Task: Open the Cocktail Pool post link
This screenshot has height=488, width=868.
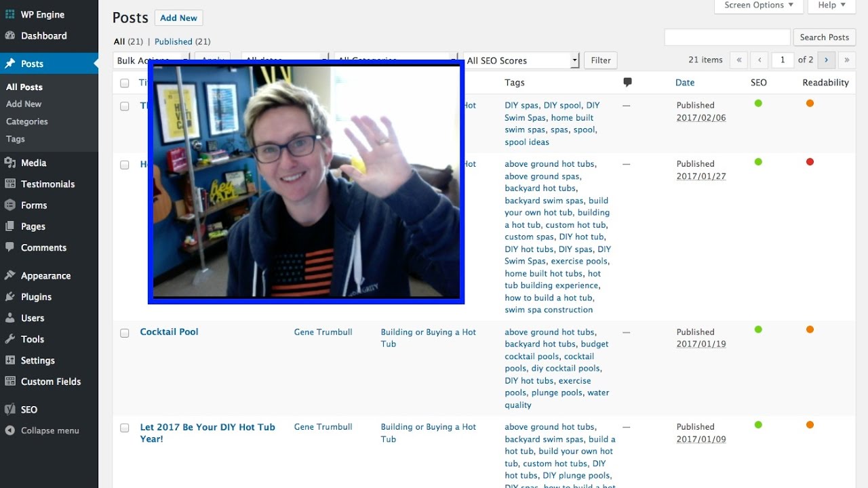Action: (169, 331)
